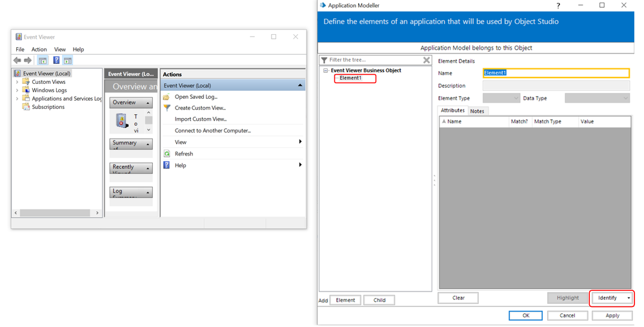Expand Windows Logs tree node
Screen dimensions: 644x327
(x=17, y=90)
